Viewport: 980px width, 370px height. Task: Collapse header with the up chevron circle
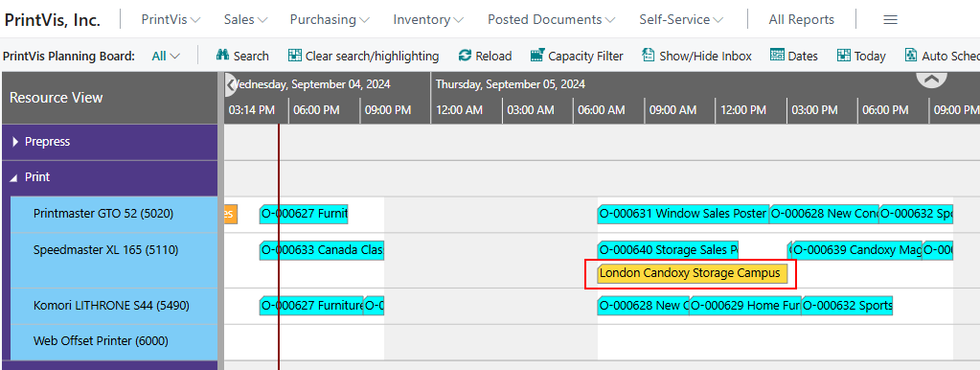932,79
